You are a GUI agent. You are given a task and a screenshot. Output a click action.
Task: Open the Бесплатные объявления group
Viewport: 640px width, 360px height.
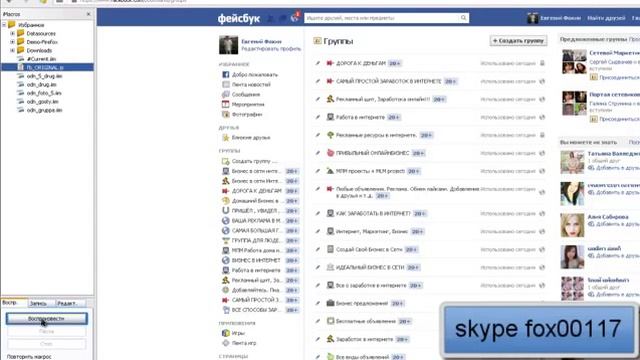coord(366,321)
